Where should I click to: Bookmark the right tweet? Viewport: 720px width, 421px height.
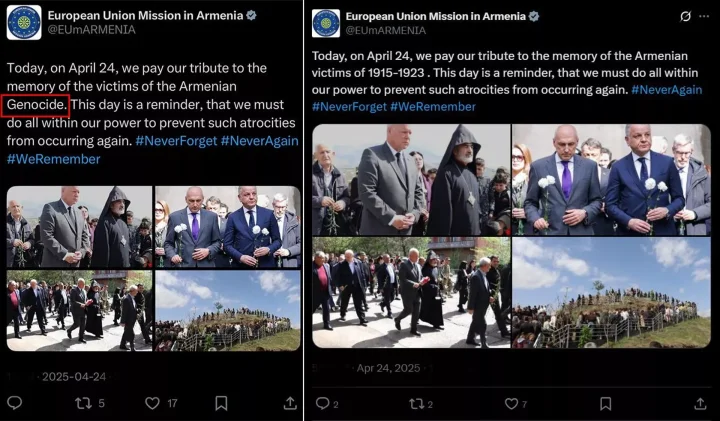click(606, 404)
